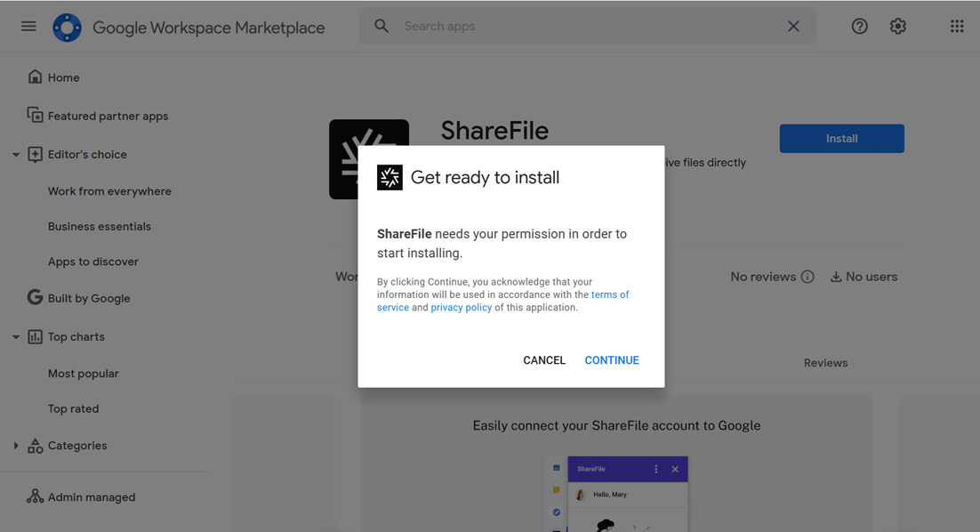Open Top rated chart

(x=73, y=409)
